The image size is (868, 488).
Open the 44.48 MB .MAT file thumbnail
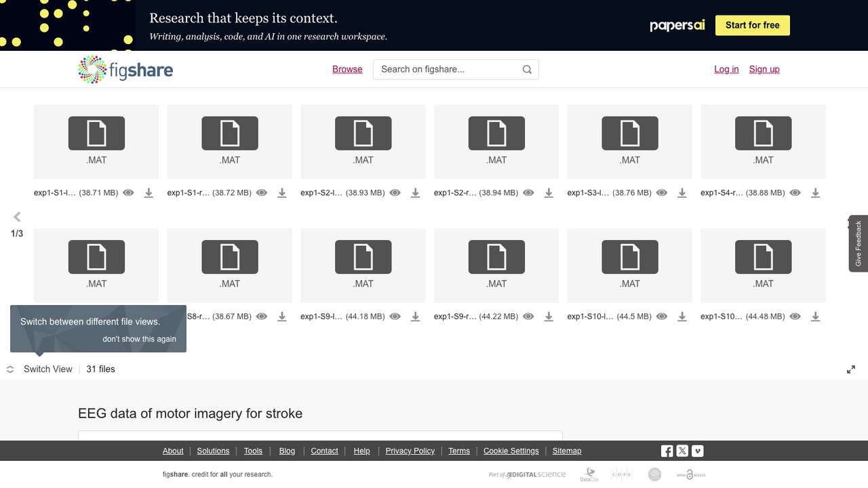point(763,265)
